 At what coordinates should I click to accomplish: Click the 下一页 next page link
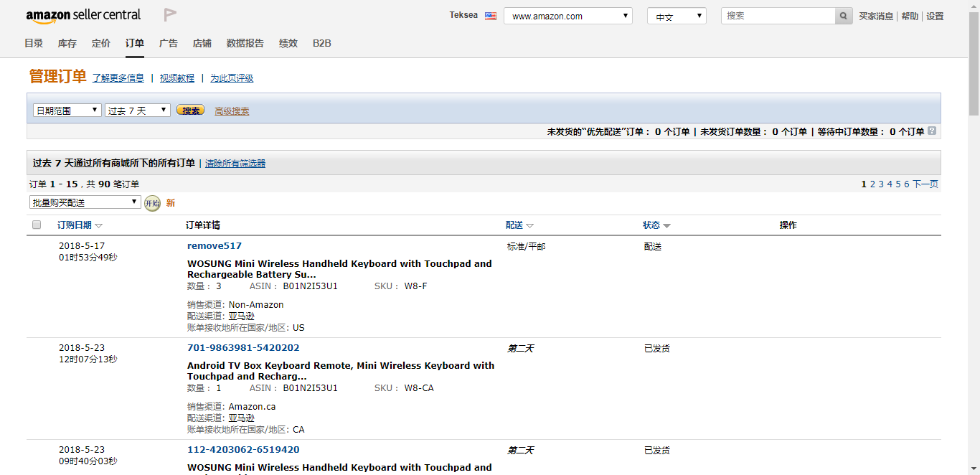point(925,184)
